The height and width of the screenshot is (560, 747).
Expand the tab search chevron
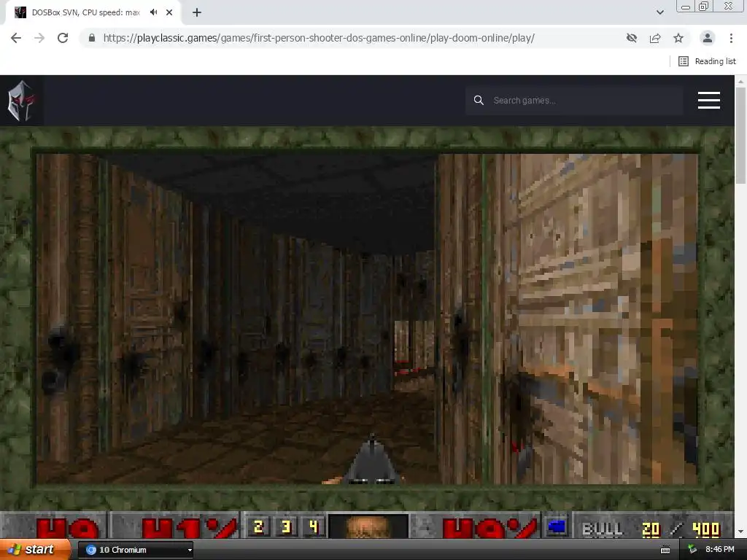(659, 12)
